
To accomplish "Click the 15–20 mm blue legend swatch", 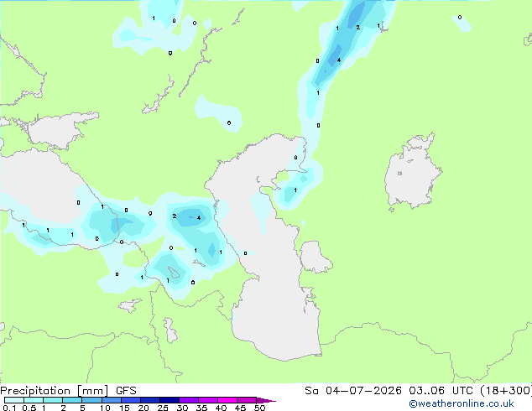I will pos(130,400).
